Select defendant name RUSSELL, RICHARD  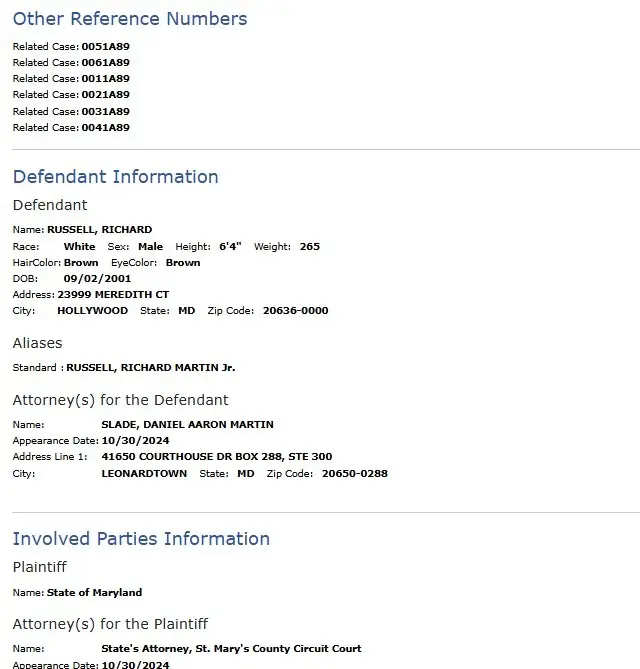[99, 230]
